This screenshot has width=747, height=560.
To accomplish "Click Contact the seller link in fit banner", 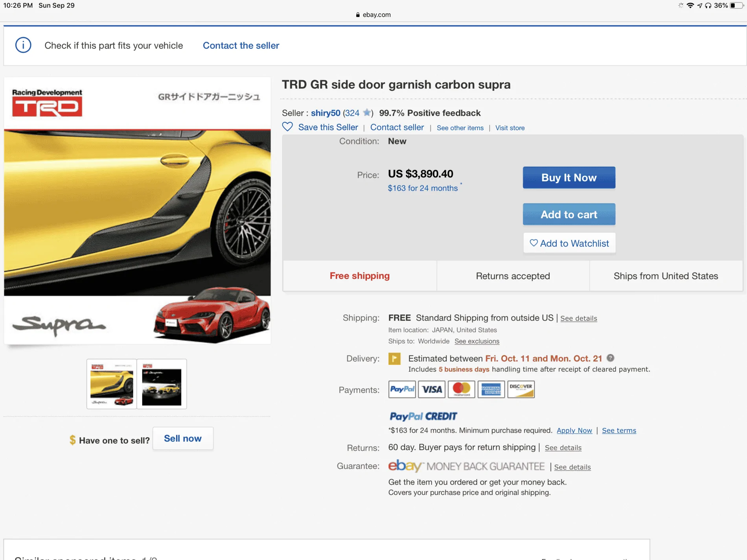I will 241,46.
